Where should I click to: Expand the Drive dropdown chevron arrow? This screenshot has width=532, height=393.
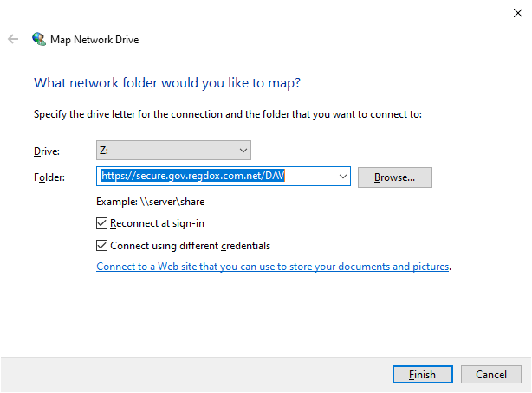[243, 151]
